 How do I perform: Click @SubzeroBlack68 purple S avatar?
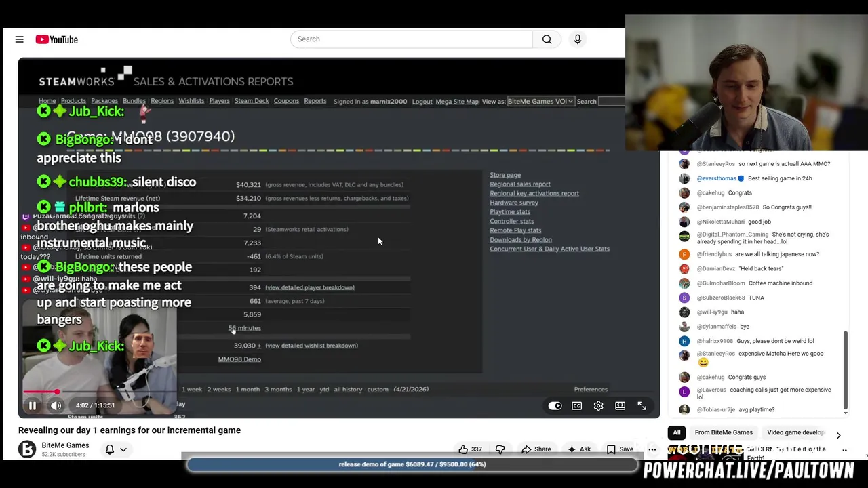tap(684, 298)
